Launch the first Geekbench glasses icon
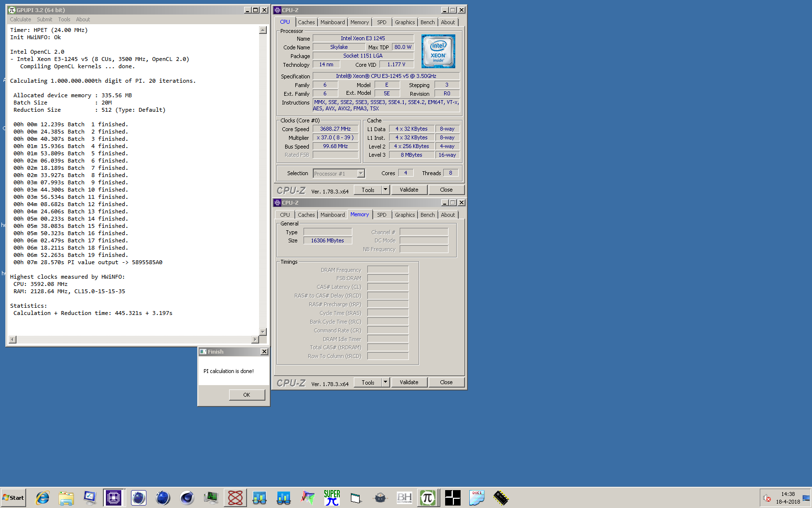 [260, 497]
